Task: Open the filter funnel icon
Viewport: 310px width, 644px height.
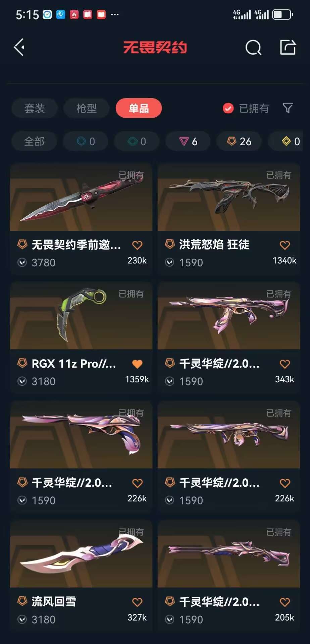Action: (288, 108)
